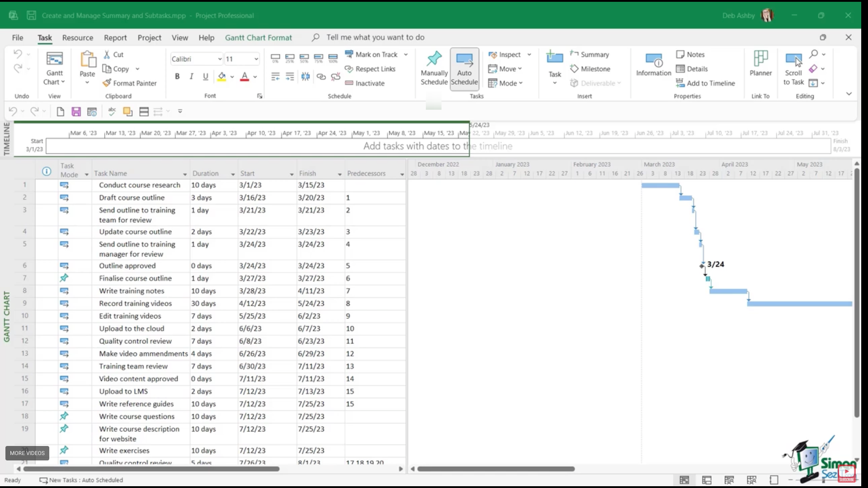The width and height of the screenshot is (868, 488).
Task: Open the font color swatch
Action: (x=245, y=76)
